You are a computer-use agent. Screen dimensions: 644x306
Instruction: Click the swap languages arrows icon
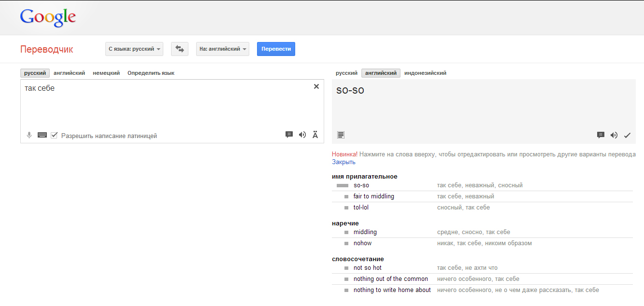[x=180, y=49]
